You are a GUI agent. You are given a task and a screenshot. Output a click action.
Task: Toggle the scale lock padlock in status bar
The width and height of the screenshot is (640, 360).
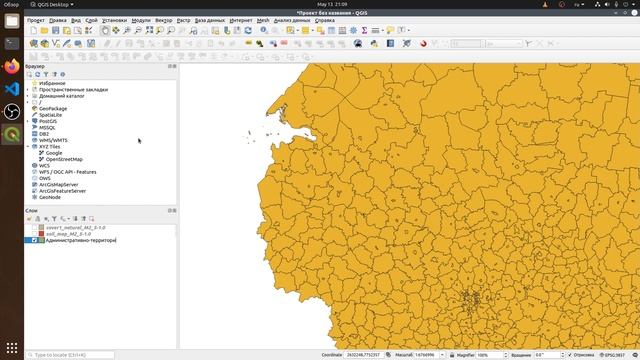tap(452, 355)
